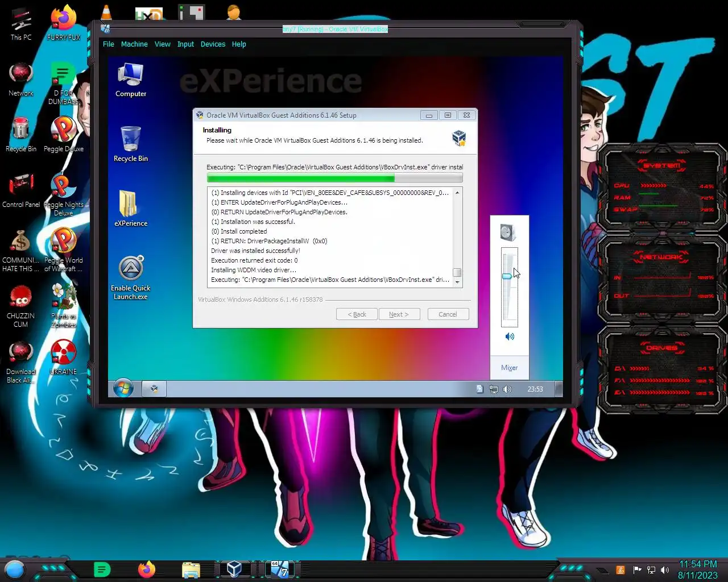
Task: Open the Computer icon on the guest desktop
Action: [x=131, y=80]
